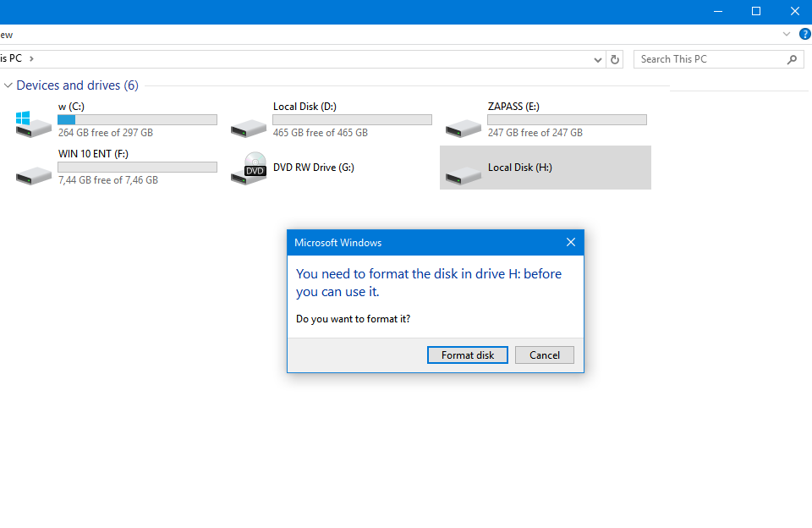Open the address bar history dropdown
812x528 pixels.
[x=598, y=59]
